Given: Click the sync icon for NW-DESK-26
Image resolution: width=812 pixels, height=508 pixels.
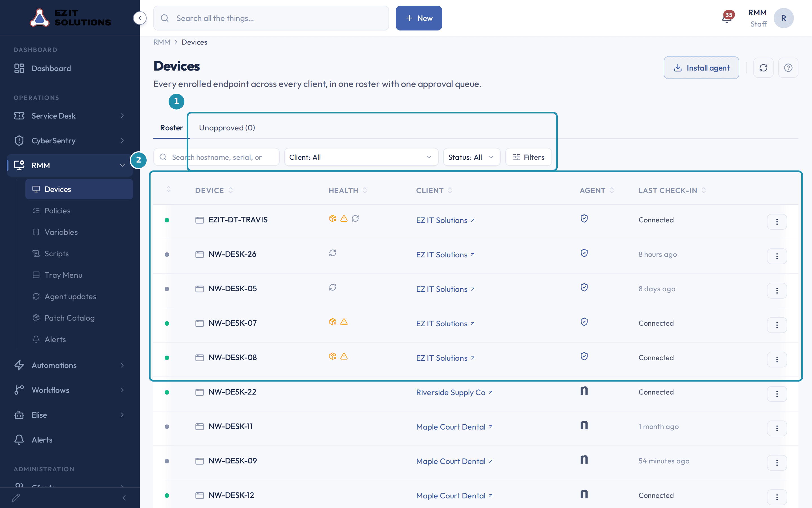Looking at the screenshot, I should click(332, 253).
